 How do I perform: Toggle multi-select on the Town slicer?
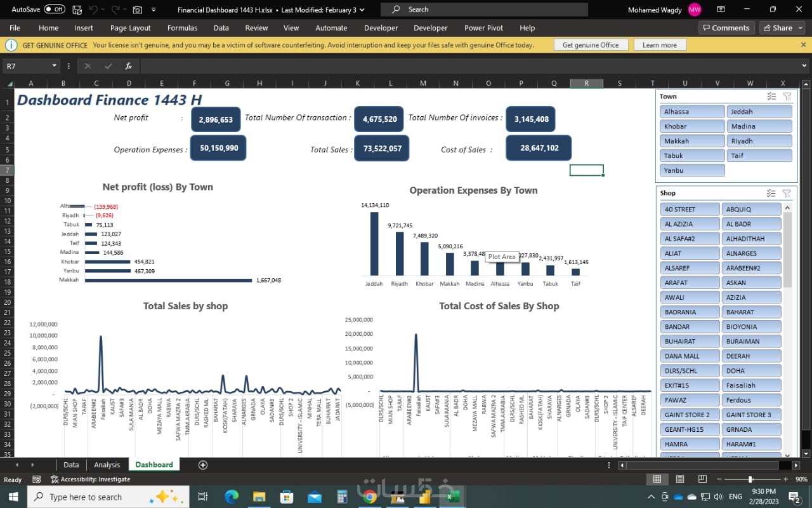[x=771, y=97]
